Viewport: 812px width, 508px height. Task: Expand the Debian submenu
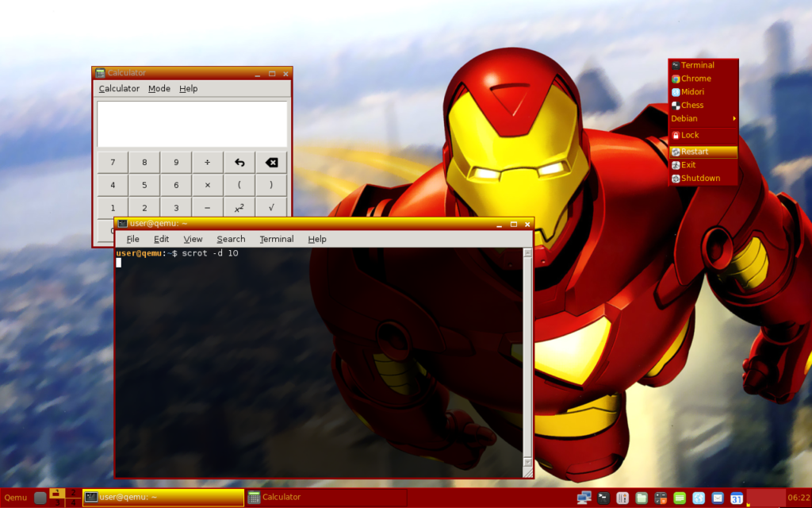[703, 118]
